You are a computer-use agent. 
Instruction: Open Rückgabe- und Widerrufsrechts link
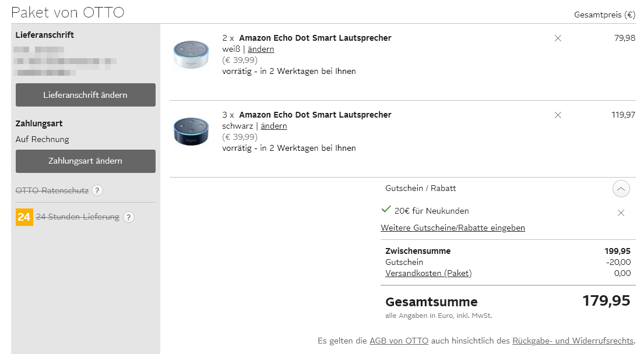tap(572, 341)
